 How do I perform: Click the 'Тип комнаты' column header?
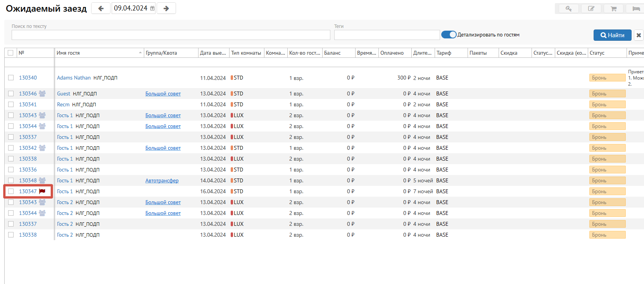click(246, 53)
